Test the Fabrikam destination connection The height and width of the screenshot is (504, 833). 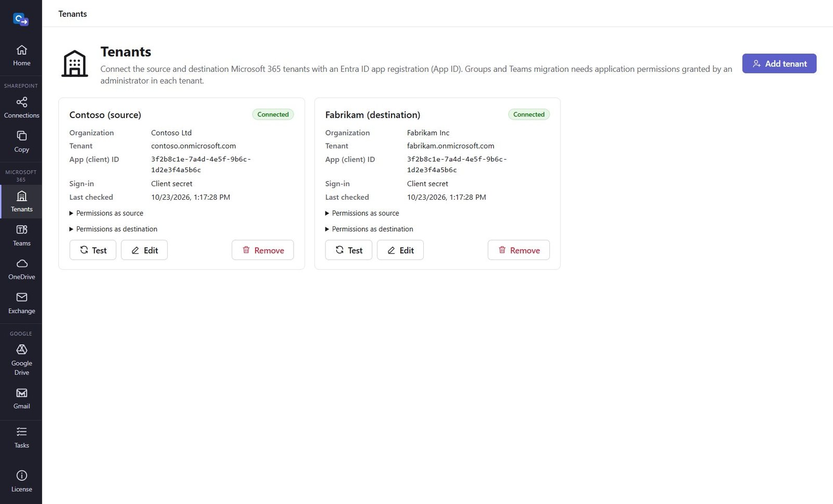348,250
